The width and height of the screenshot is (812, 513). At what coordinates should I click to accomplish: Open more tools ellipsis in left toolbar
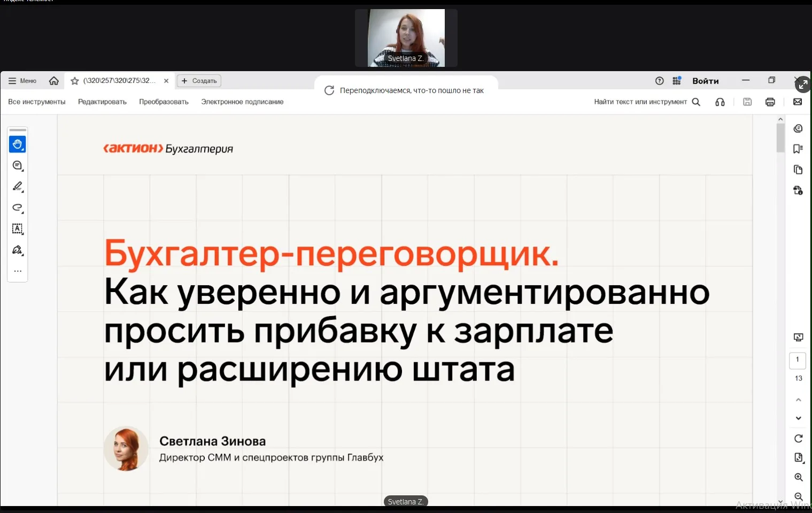[18, 271]
